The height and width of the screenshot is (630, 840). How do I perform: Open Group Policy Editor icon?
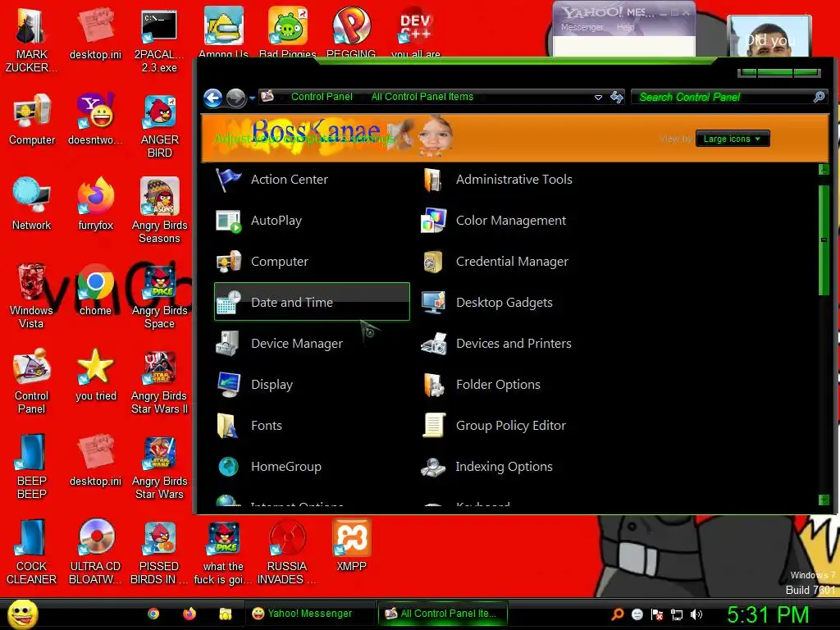pyautogui.click(x=433, y=426)
